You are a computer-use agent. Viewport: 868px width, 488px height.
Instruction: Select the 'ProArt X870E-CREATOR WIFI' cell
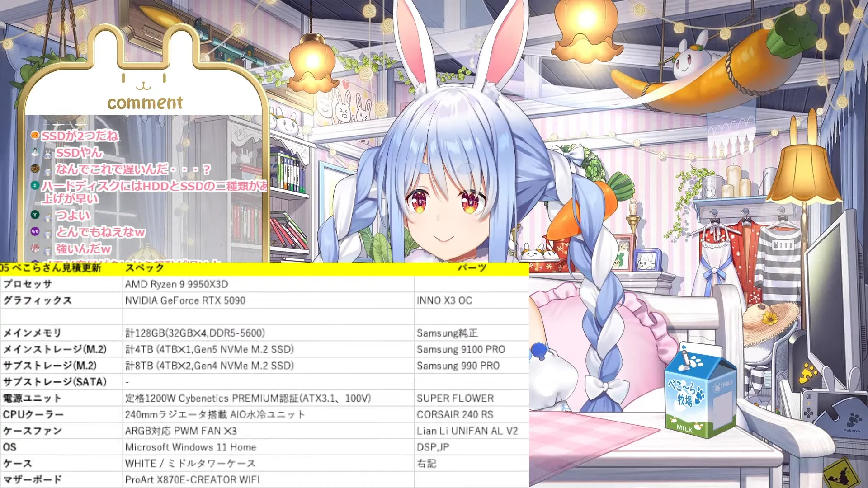click(x=192, y=479)
